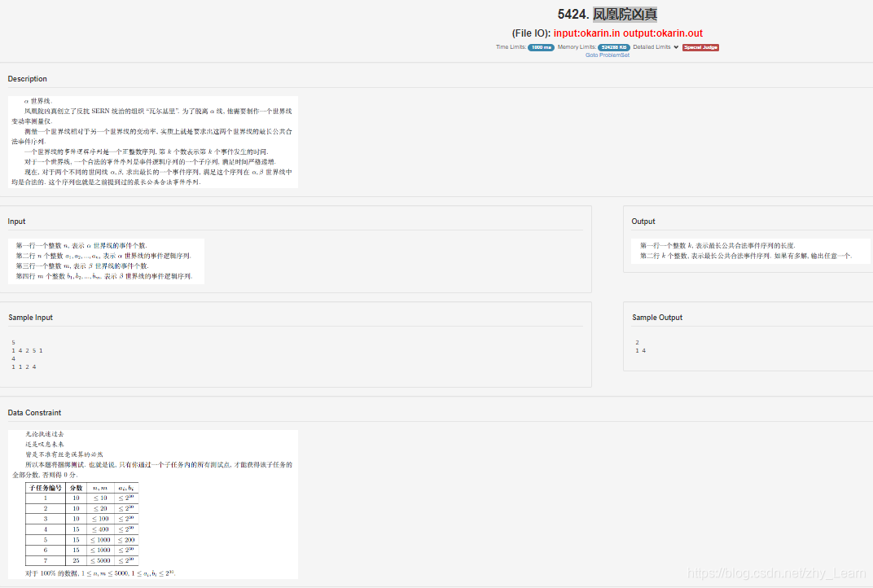
Task: Click the Output section heading
Action: (643, 221)
